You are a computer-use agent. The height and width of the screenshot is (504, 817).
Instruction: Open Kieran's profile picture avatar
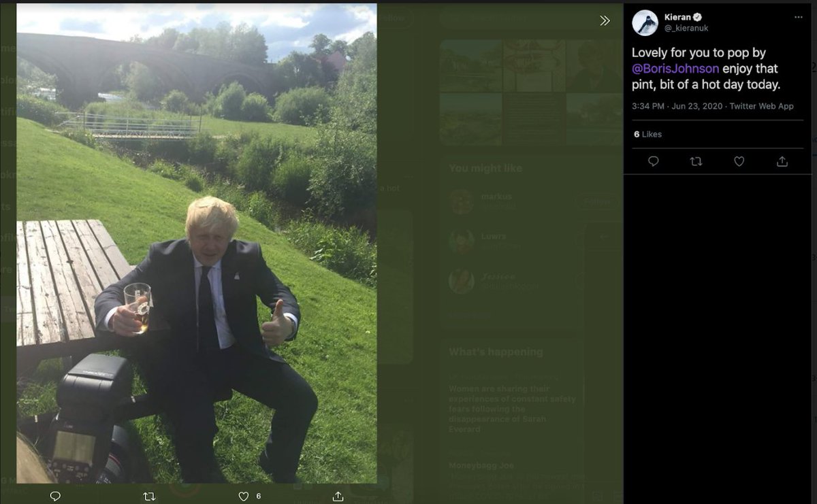645,22
